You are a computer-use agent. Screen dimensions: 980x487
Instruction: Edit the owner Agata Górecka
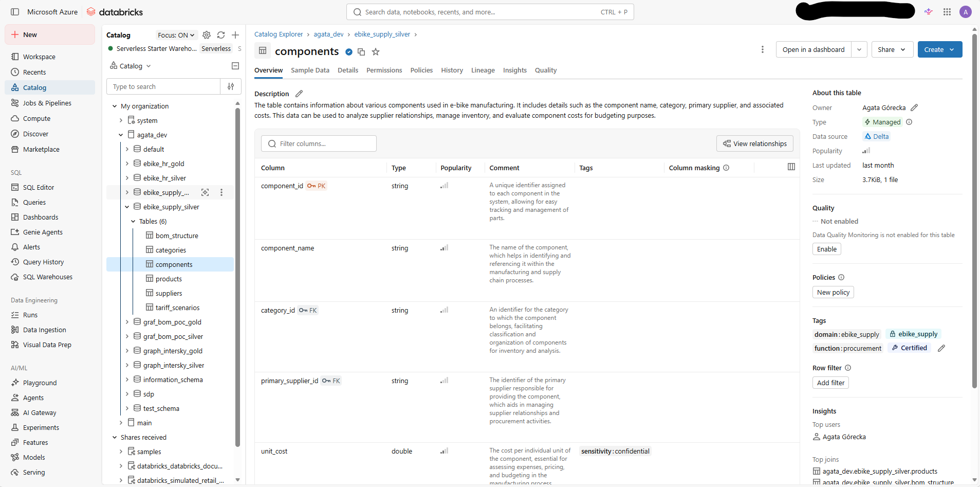click(x=914, y=107)
